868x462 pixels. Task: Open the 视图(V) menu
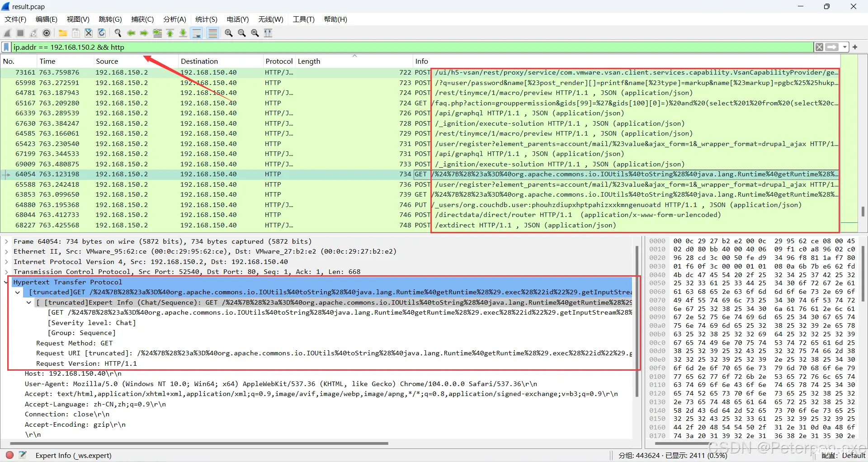78,19
